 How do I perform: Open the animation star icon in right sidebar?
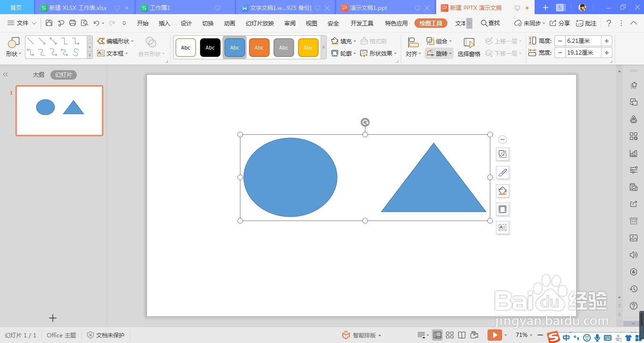point(634,85)
